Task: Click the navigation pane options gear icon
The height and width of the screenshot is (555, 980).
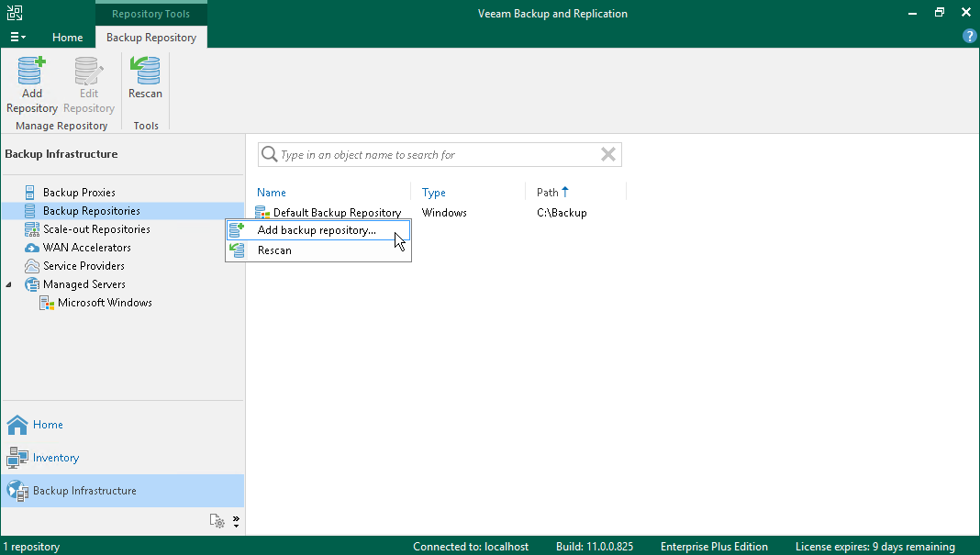Action: pos(217,521)
